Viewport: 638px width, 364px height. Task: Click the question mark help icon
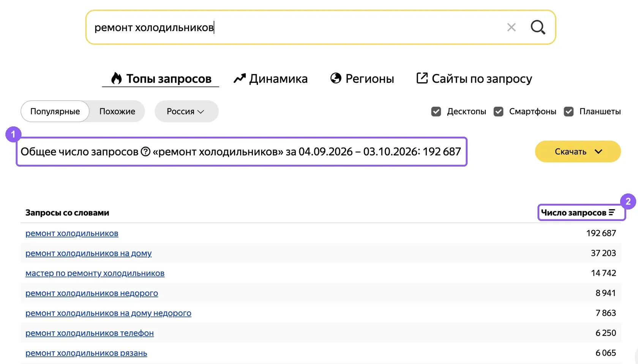click(x=145, y=151)
